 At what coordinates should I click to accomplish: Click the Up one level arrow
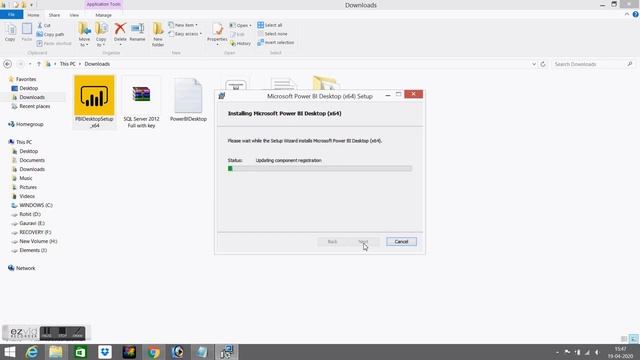[x=39, y=64]
